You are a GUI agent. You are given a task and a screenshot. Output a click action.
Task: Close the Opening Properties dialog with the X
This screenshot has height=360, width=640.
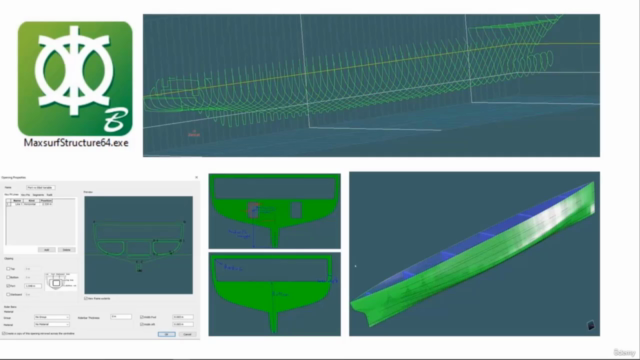[x=196, y=177]
